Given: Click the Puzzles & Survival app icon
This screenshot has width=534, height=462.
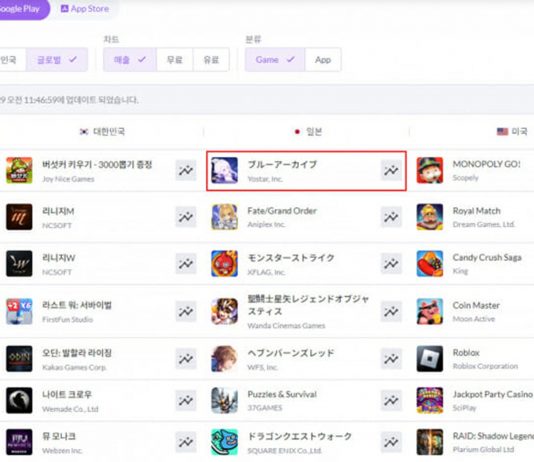Looking at the screenshot, I should tap(224, 400).
